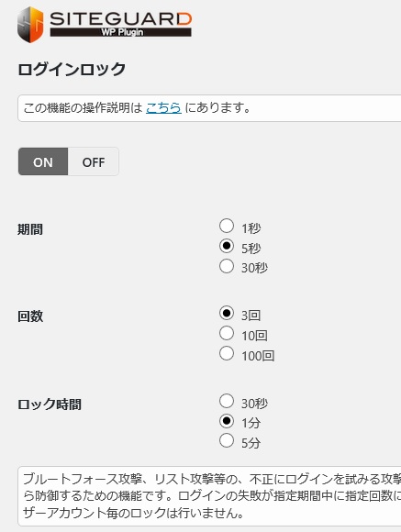Click the SITEGUARD WP Plugin banner text

pos(121,25)
